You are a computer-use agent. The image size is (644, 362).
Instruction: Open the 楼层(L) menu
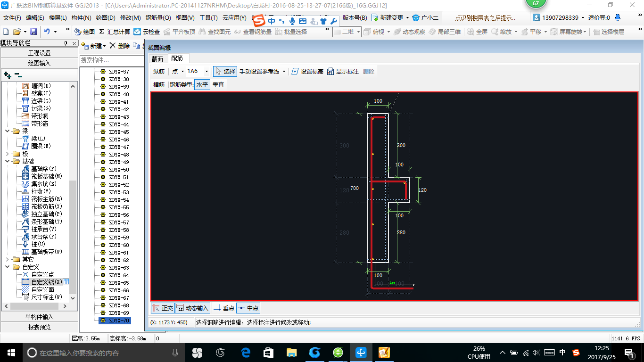point(58,17)
